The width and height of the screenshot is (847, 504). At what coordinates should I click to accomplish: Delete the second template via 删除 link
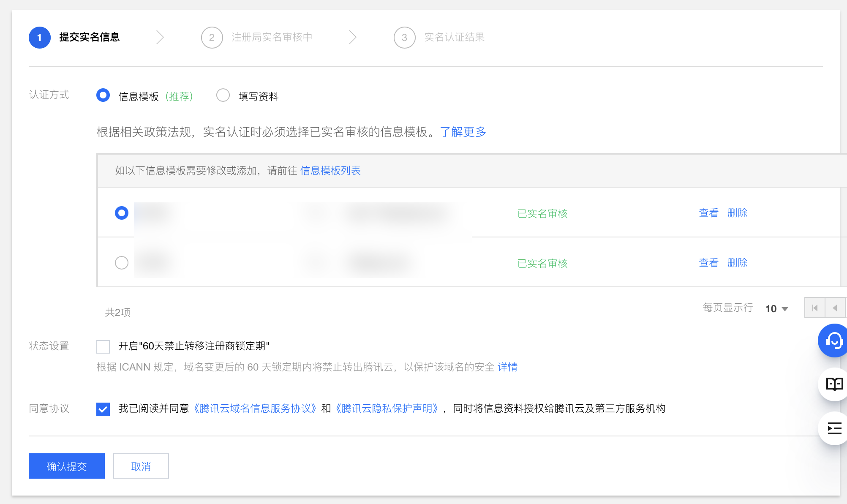[x=737, y=263]
